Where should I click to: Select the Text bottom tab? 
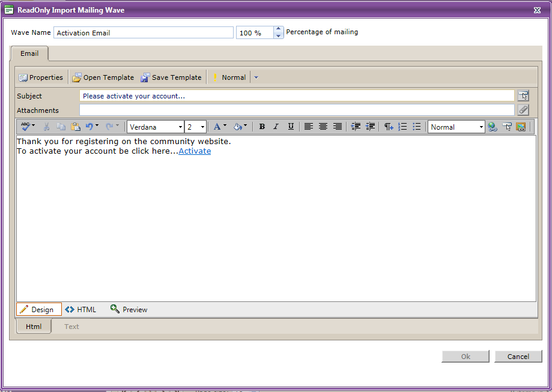[71, 327]
